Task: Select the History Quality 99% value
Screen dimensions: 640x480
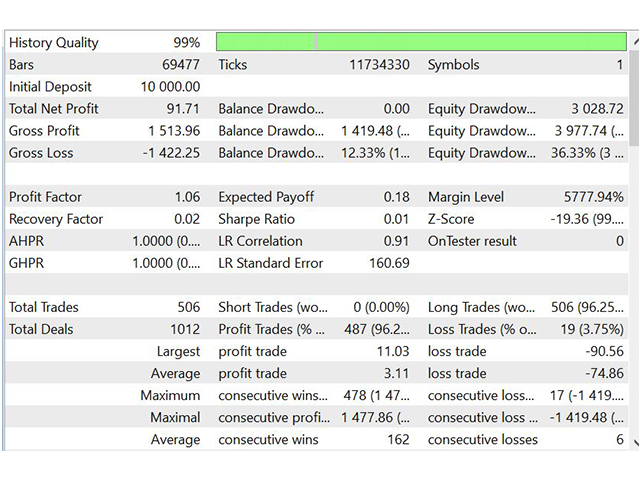Action: (x=186, y=43)
